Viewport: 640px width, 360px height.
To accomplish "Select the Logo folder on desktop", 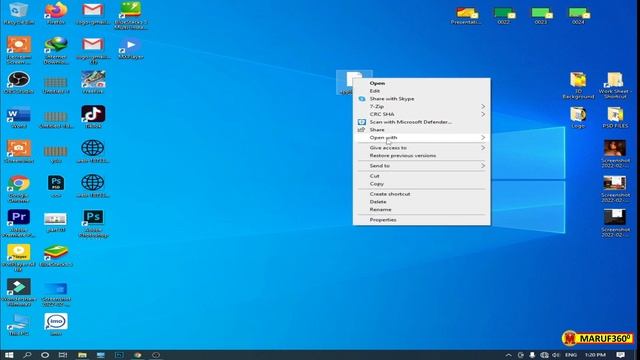I will [578, 118].
